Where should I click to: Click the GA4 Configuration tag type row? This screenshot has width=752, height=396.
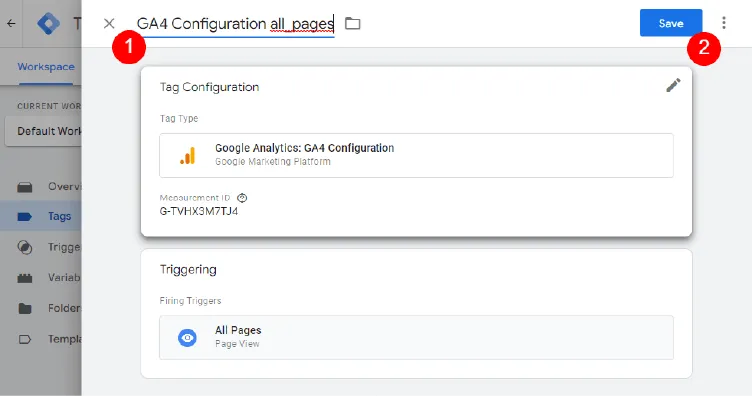[x=416, y=155]
